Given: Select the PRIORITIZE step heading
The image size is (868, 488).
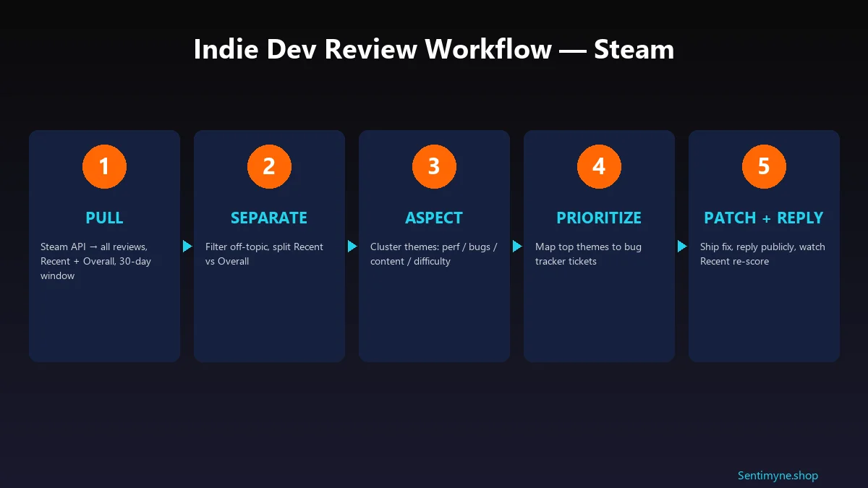Looking at the screenshot, I should tap(599, 218).
